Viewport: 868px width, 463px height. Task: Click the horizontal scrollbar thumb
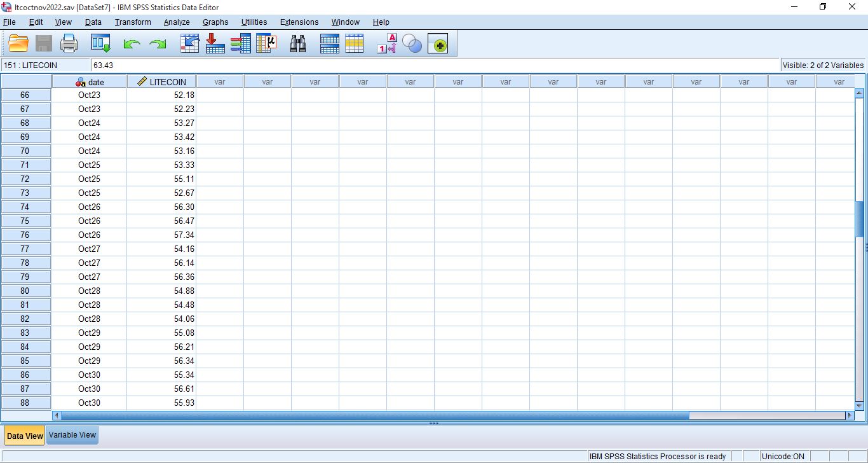tap(375, 415)
